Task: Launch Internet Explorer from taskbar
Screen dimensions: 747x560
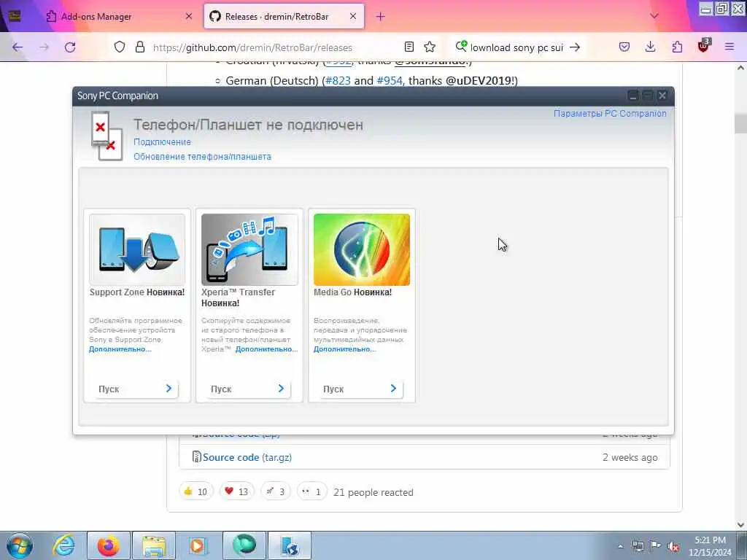Action: [x=64, y=545]
